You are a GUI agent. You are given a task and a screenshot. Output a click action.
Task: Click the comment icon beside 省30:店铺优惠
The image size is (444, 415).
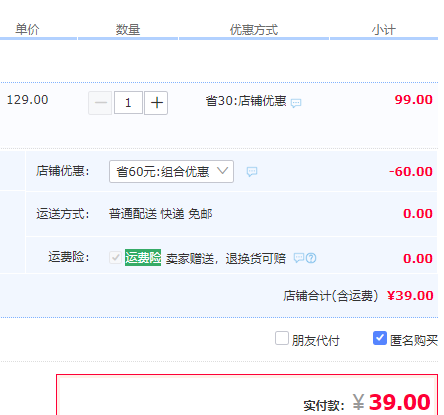(x=296, y=103)
